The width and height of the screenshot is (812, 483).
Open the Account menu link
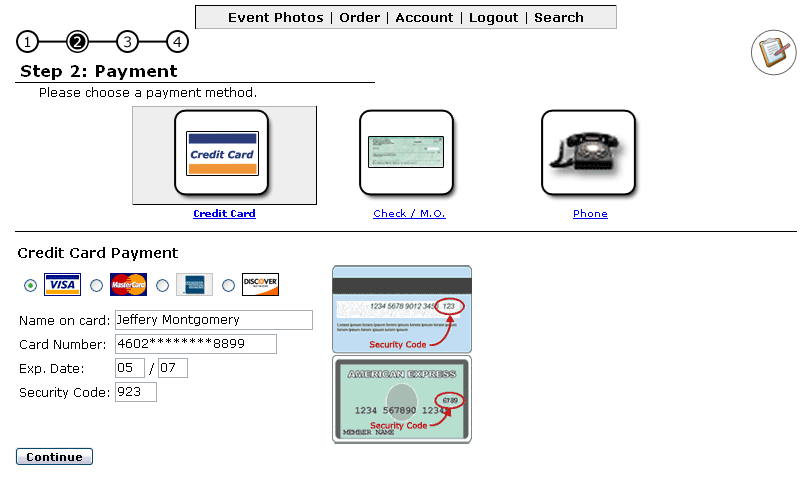coord(424,18)
